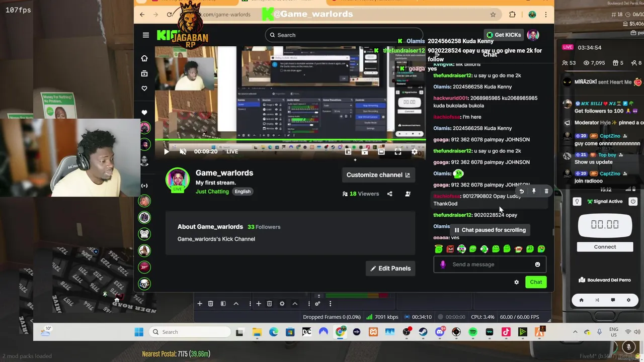This screenshot has width=644, height=362.
Task: Open skull avatar channel in Kick sidebar
Action: pos(144,284)
